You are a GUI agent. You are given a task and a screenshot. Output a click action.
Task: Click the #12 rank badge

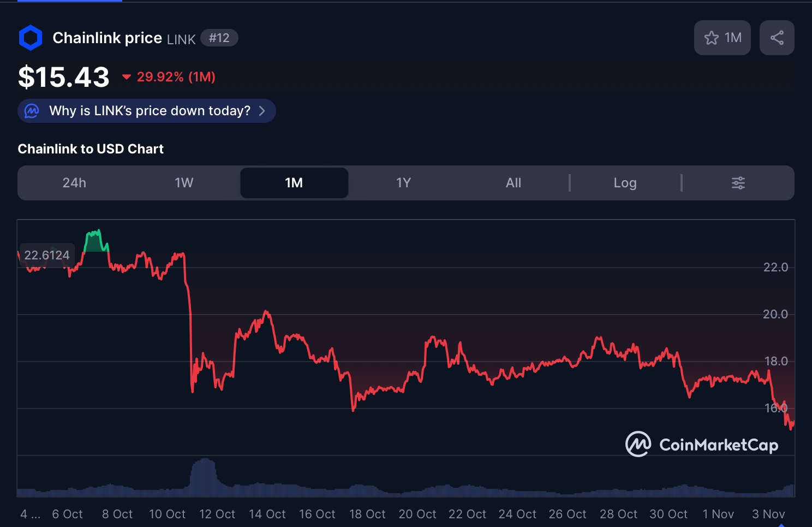(219, 38)
